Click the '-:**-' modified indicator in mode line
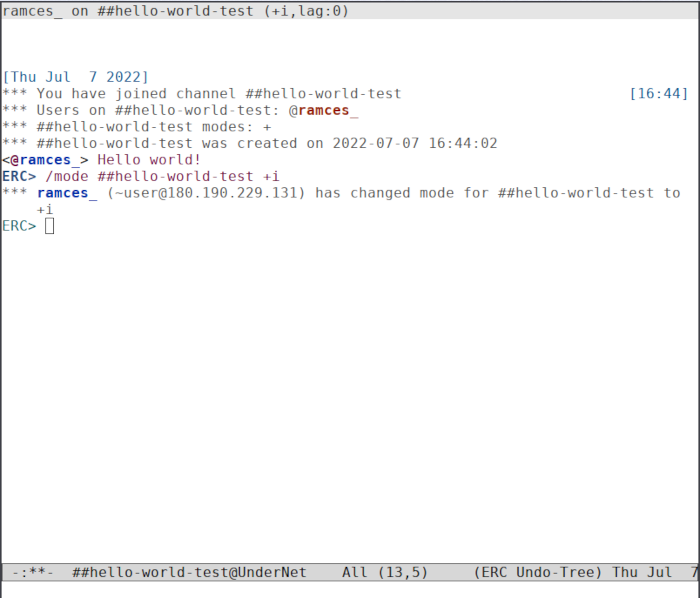Image resolution: width=700 pixels, height=598 pixels. tap(33, 572)
